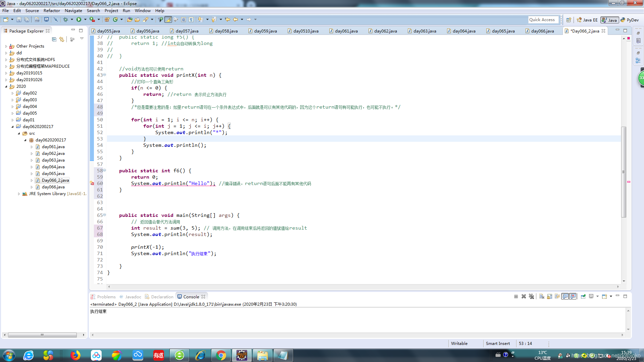
Task: Pin the Console view
Action: click(x=583, y=296)
